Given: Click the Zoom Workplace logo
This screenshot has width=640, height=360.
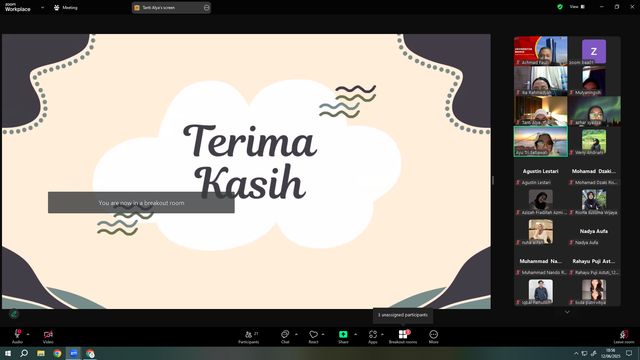Looking at the screenshot, I should click(18, 7).
